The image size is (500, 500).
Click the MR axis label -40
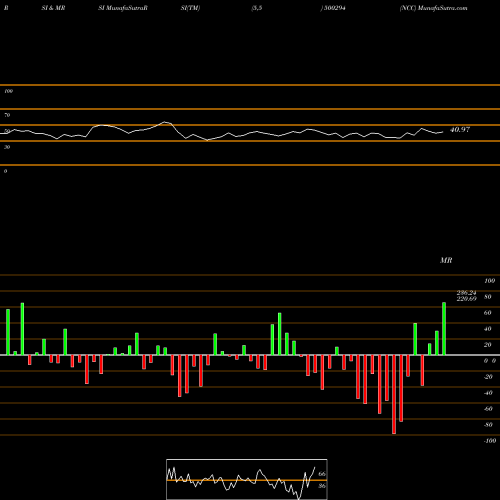pyautogui.click(x=488, y=393)
